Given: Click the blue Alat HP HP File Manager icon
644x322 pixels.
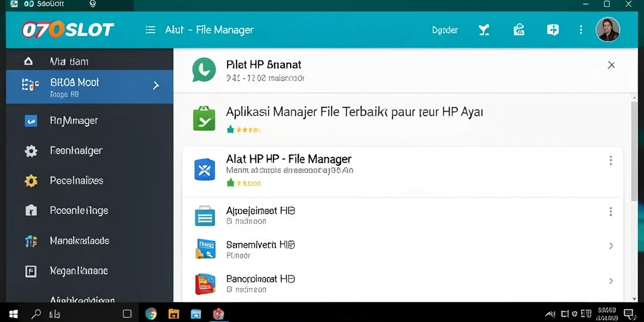Looking at the screenshot, I should point(204,170).
